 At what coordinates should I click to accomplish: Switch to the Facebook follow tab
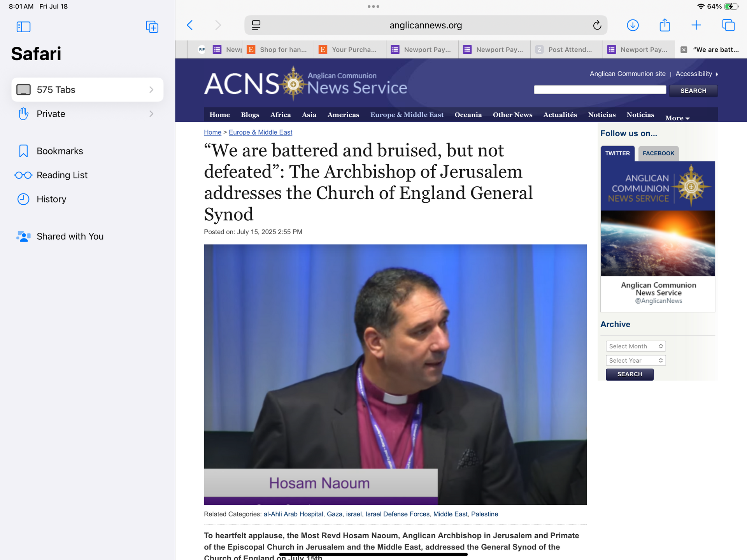[x=658, y=153]
